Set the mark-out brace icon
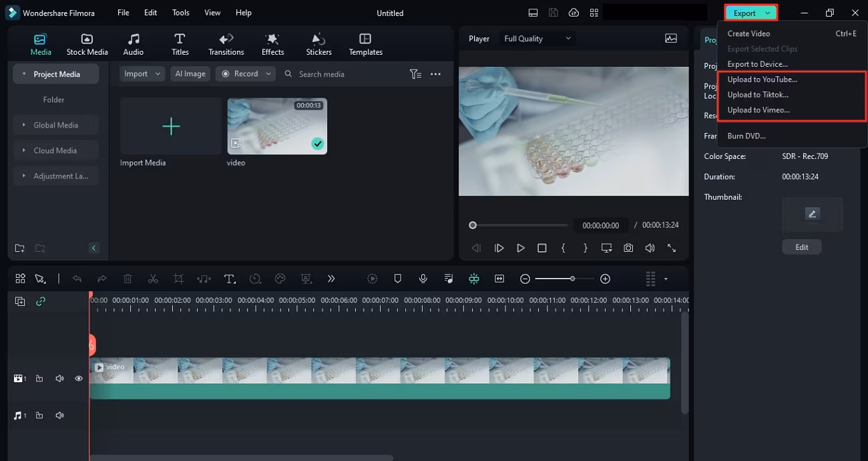This screenshot has height=461, width=868. (x=586, y=248)
